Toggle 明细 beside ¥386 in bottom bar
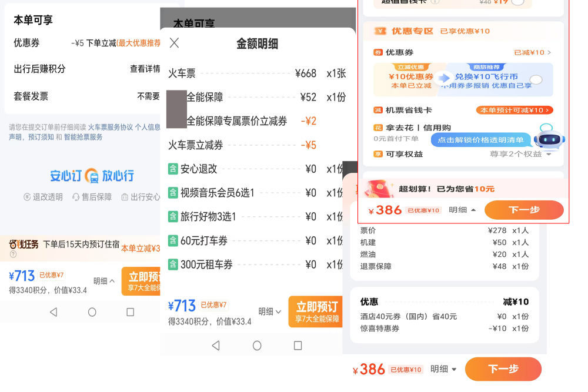Image resolution: width=588 pixels, height=392 pixels. [443, 369]
